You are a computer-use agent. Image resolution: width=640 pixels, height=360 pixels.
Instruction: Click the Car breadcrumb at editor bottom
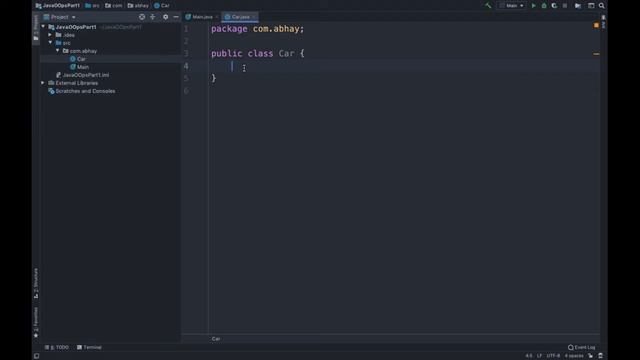(x=216, y=339)
